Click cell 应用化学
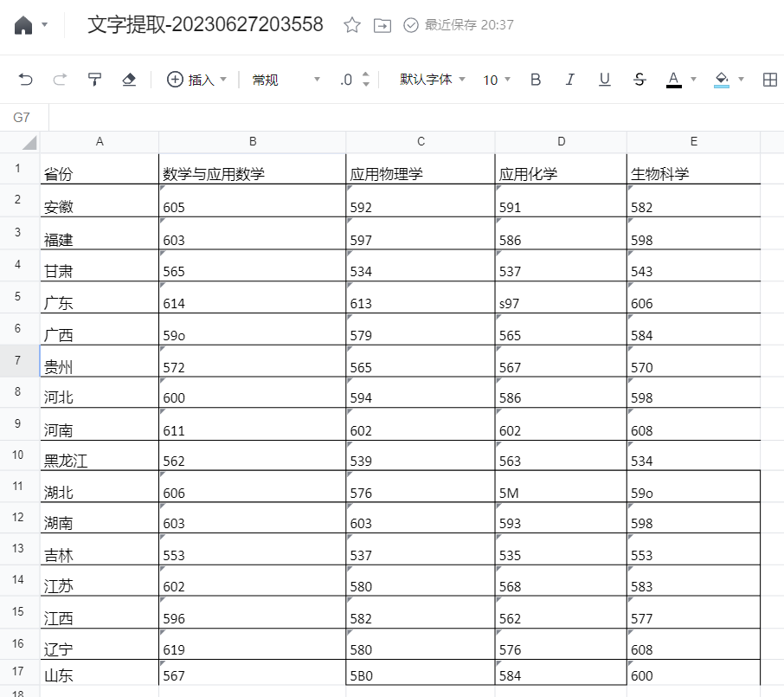The height and width of the screenshot is (697, 784). click(561, 169)
